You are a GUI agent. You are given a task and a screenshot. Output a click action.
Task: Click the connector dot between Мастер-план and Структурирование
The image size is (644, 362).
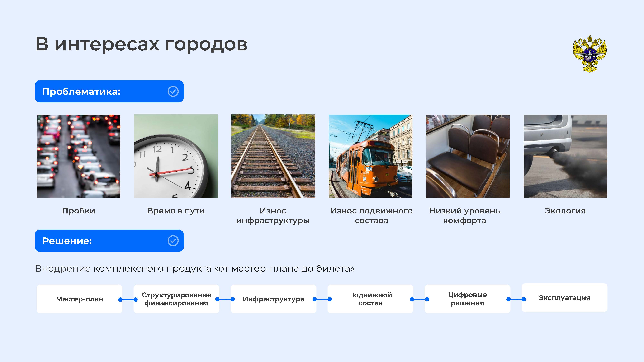point(120,300)
